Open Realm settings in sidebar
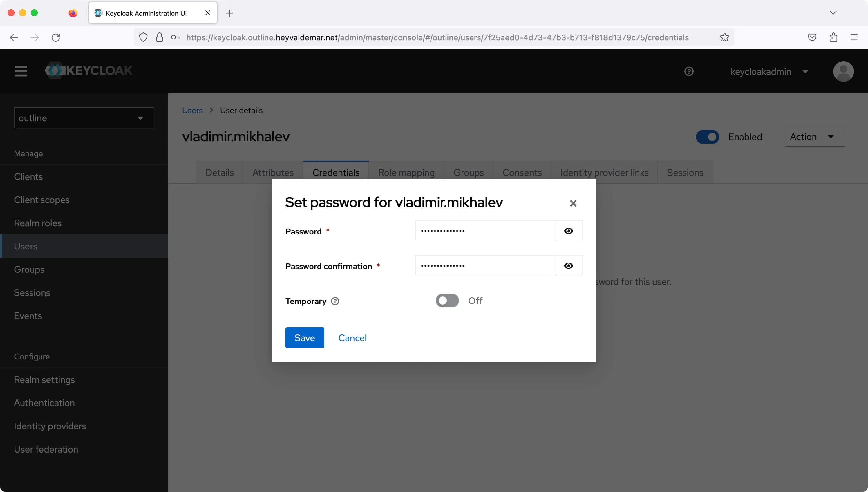 [84, 379]
